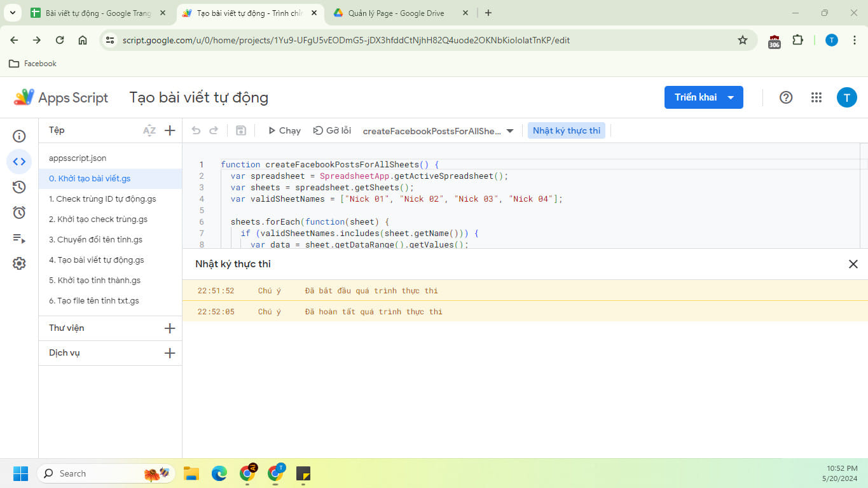This screenshot has width=868, height=488.
Task: Place cursor on code line 1 function declaration
Action: [x=330, y=164]
